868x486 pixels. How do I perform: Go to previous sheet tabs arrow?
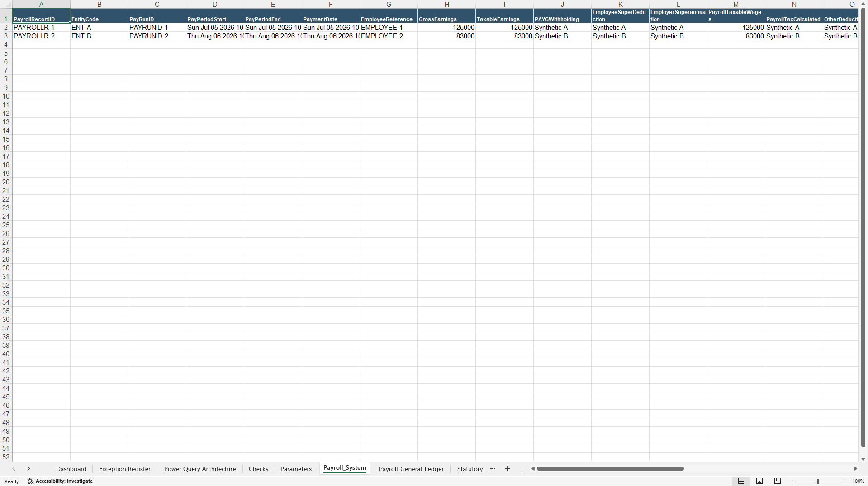coord(14,469)
